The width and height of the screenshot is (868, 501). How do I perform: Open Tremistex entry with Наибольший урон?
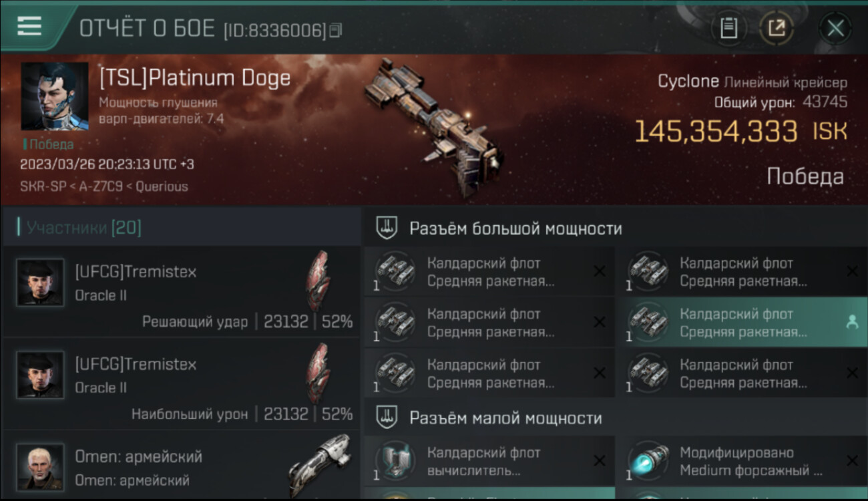click(x=182, y=383)
